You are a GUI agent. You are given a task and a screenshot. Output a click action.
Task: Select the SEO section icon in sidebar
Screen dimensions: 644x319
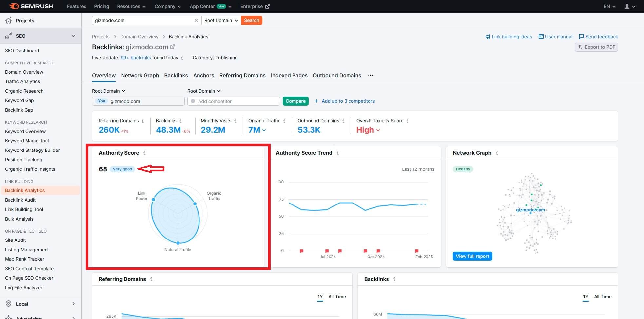click(8, 36)
